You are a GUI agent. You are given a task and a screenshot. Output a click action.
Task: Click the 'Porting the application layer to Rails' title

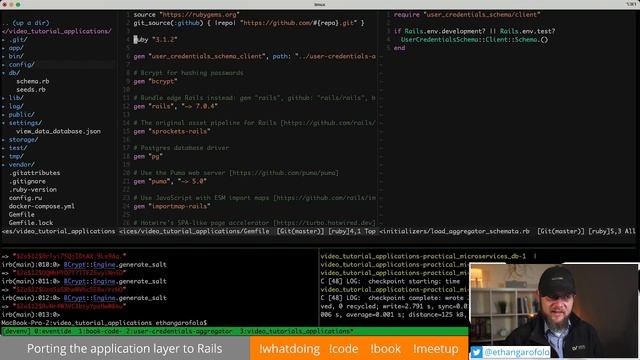tap(124, 349)
